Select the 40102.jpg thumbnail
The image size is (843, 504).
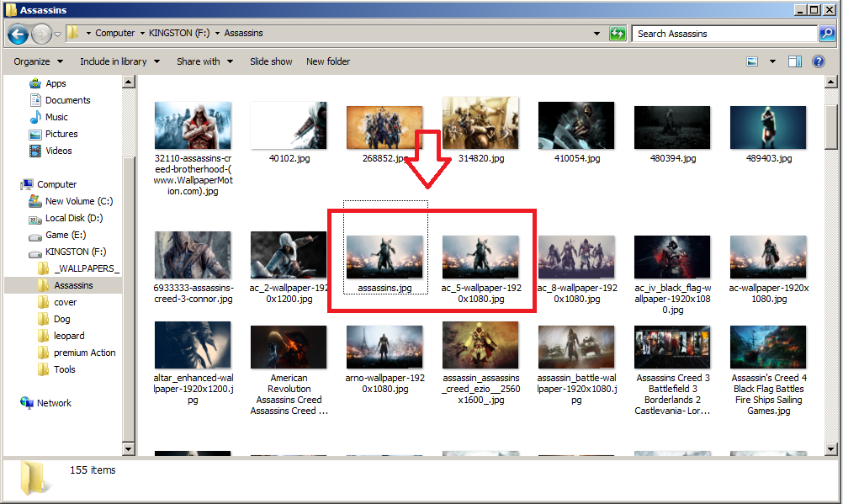tap(289, 125)
